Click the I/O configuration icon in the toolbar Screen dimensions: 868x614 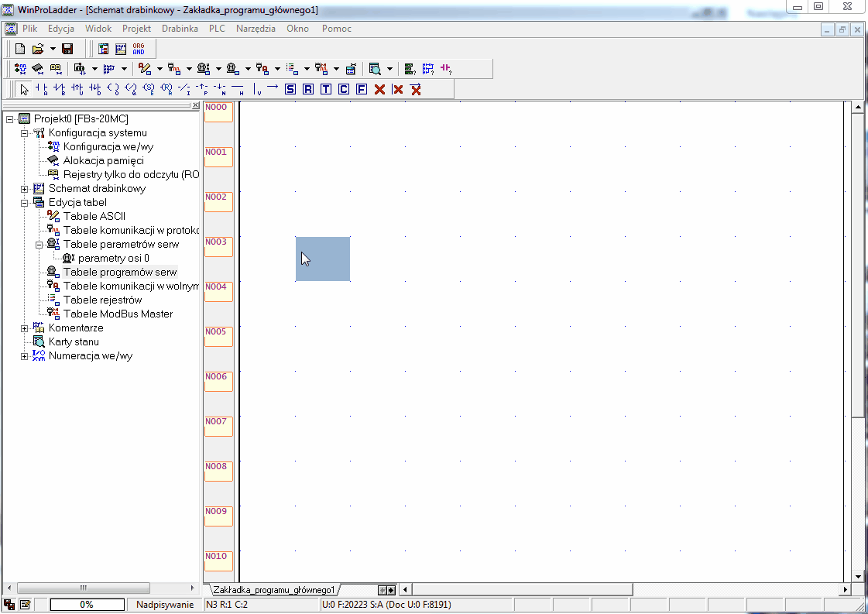point(20,69)
